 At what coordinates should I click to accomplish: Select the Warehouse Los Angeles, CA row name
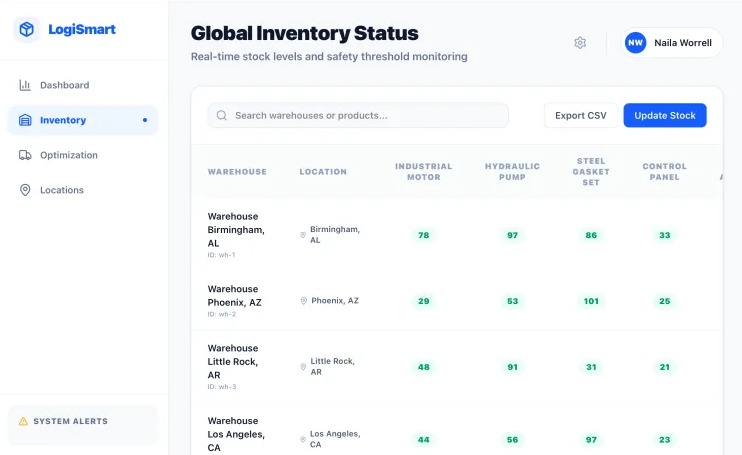(236, 434)
